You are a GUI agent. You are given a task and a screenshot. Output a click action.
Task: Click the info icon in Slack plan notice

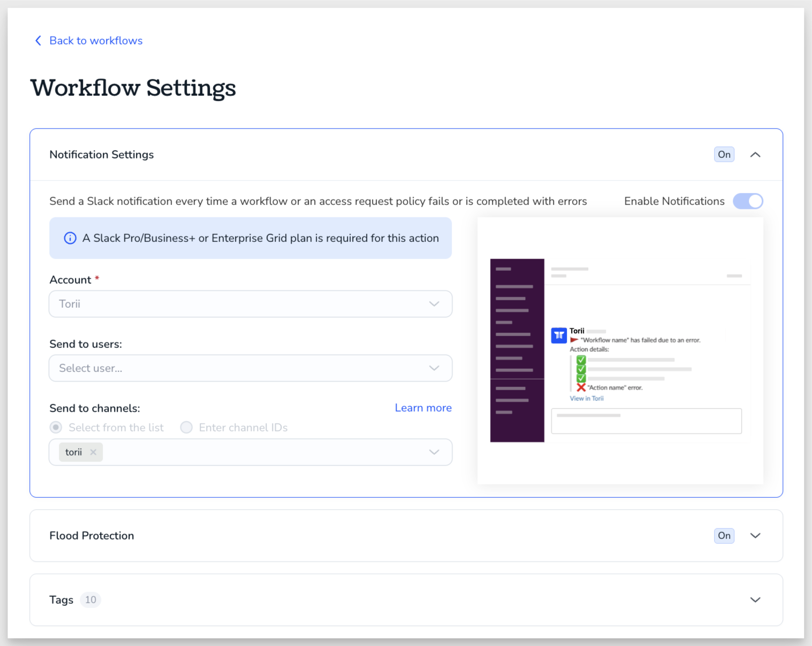point(70,238)
